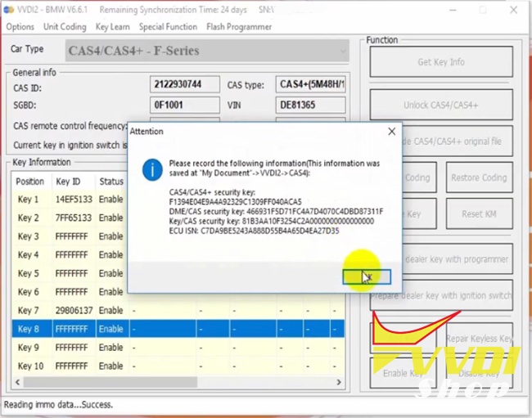
Task: Select the highlighted Key 8 row
Action: (178, 329)
